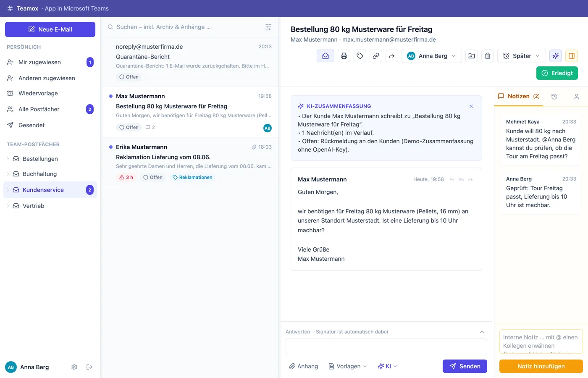Click the AI sparkle icon in toolbar
588x378 pixels.
(556, 56)
